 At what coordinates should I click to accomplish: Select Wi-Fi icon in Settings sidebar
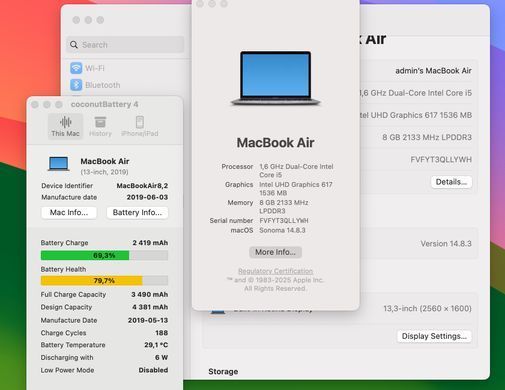pyautogui.click(x=76, y=68)
